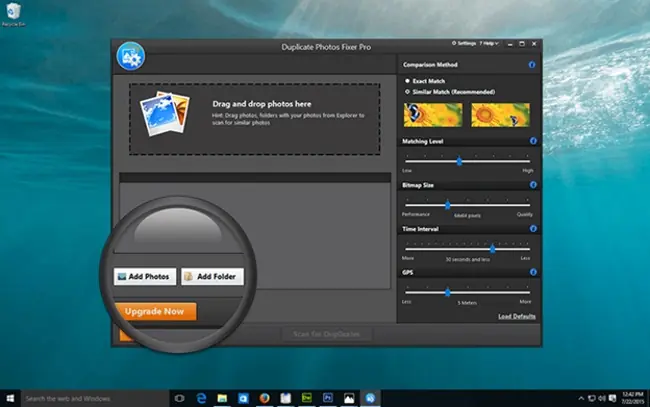
Task: Launch Microsoft Edge from the taskbar
Action: pyautogui.click(x=201, y=398)
